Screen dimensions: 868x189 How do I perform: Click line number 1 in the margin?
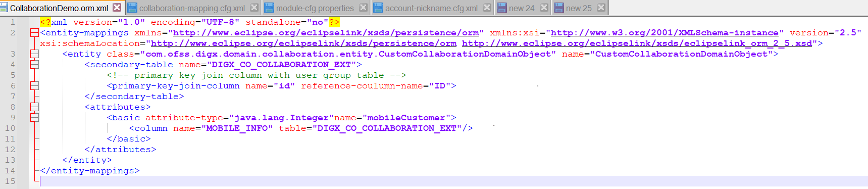13,22
